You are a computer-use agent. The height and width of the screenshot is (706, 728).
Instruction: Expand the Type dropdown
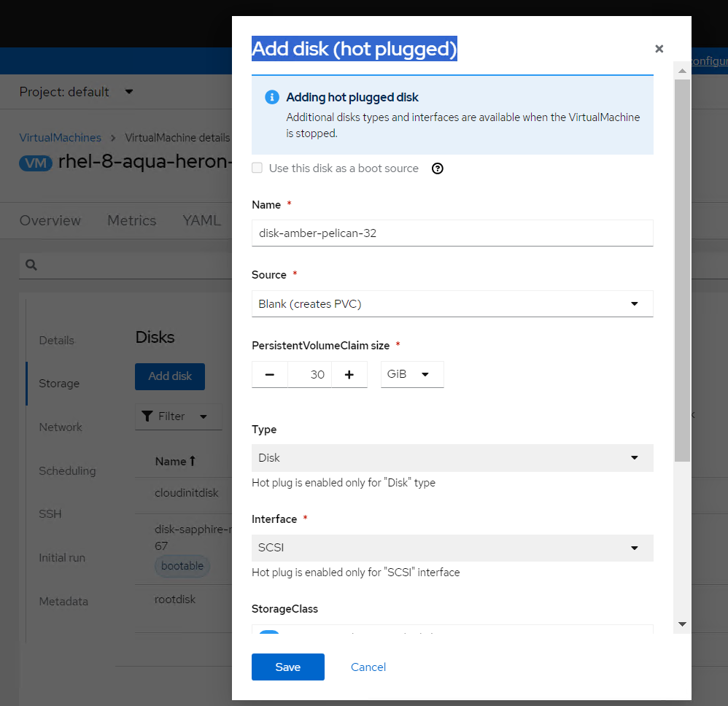tap(452, 458)
